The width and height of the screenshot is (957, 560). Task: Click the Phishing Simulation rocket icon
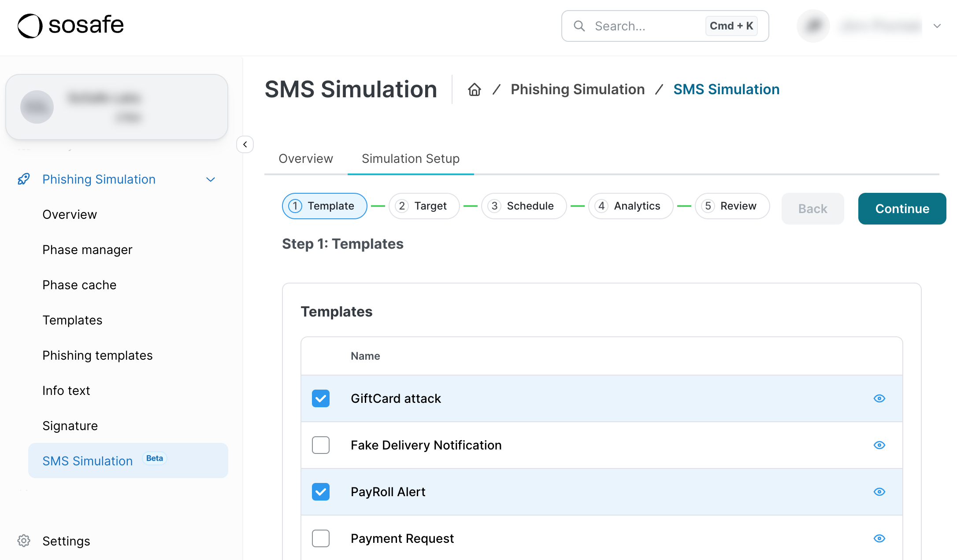[x=24, y=179]
